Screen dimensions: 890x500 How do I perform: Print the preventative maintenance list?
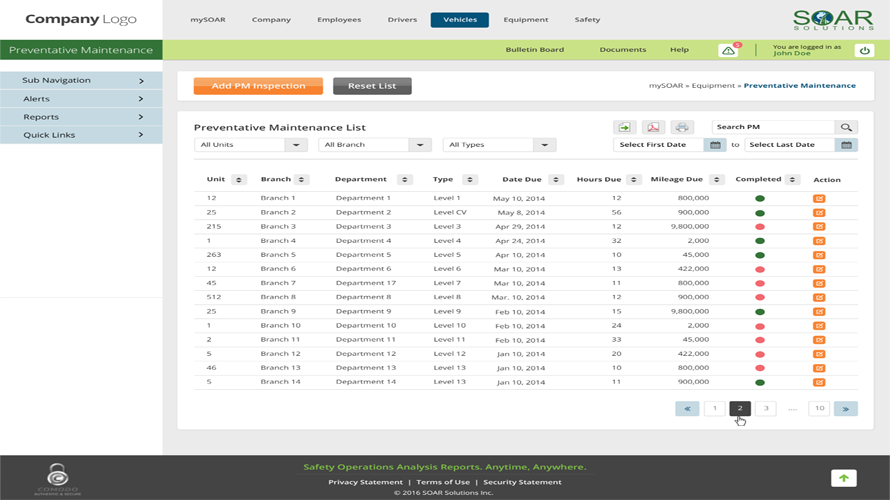tap(682, 127)
